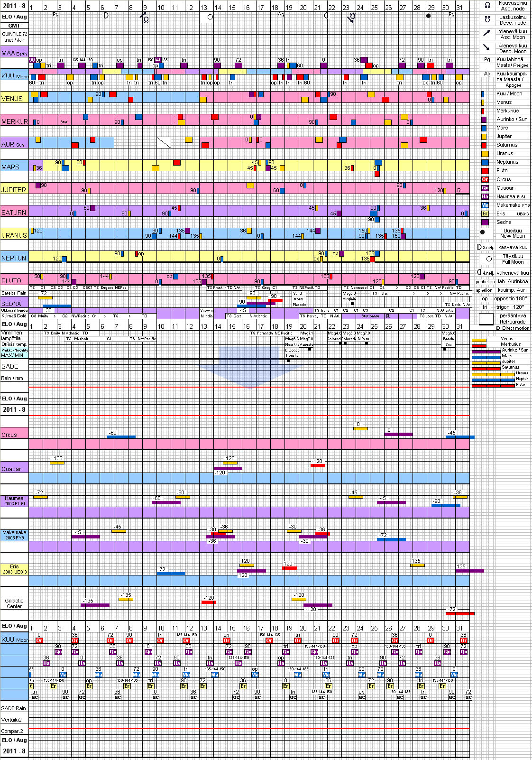This screenshot has width=532, height=760.
Task: Click the red Orcus 'Or' badge in the legend
Action: [x=485, y=180]
